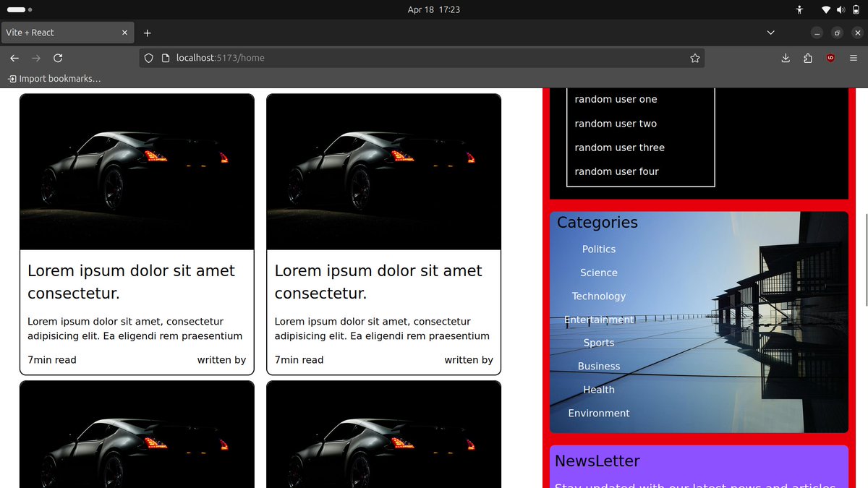Go back with the browser back arrow
The width and height of the screenshot is (868, 488).
coord(14,58)
